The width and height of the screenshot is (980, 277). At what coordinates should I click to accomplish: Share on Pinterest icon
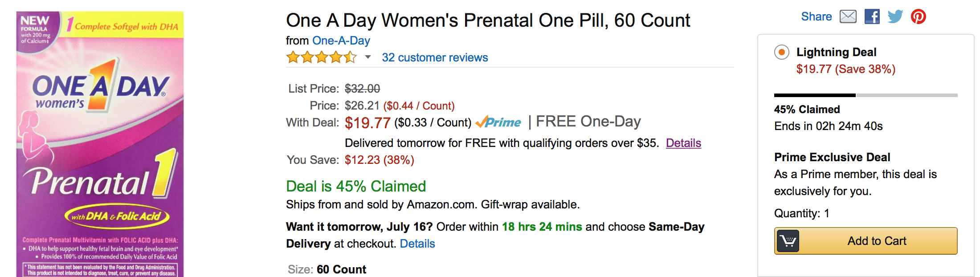pos(918,16)
